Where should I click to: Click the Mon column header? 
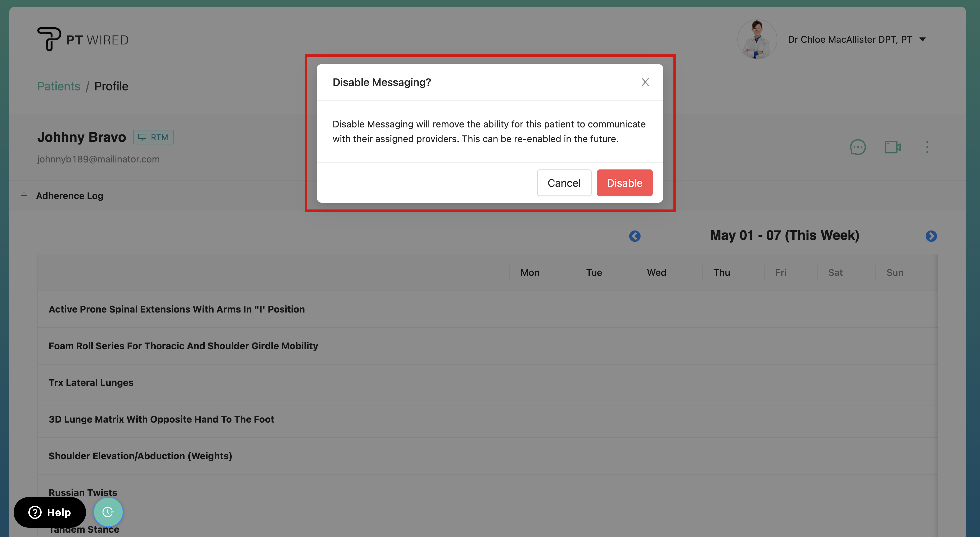(530, 273)
